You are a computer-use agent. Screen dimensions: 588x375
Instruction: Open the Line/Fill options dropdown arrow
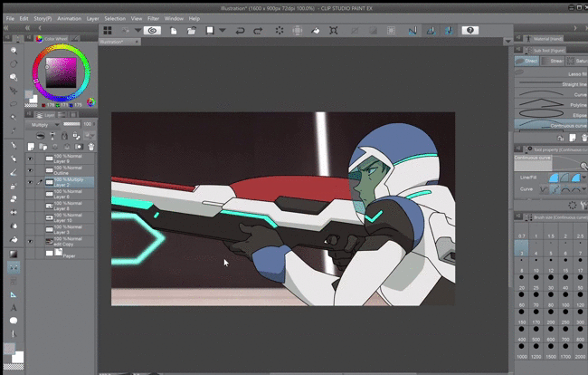click(x=584, y=178)
